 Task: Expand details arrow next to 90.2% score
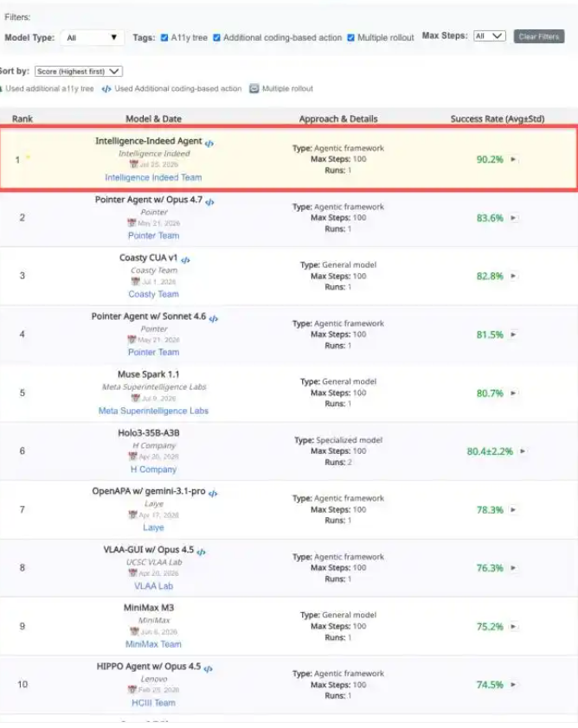pos(513,159)
